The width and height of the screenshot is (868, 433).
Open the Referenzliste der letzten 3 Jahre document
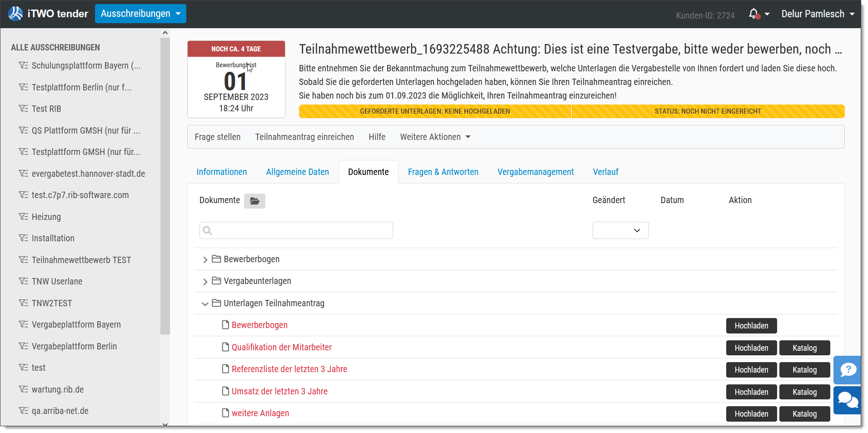coord(289,369)
